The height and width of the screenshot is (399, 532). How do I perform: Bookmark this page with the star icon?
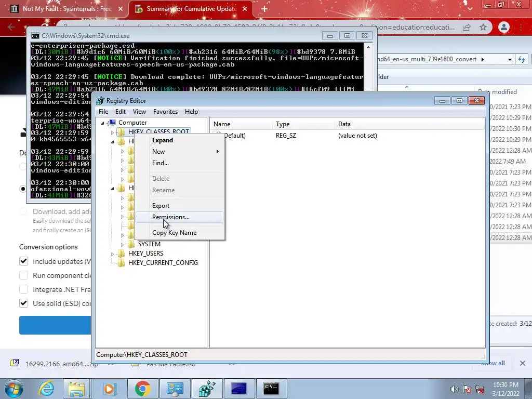tap(483, 27)
